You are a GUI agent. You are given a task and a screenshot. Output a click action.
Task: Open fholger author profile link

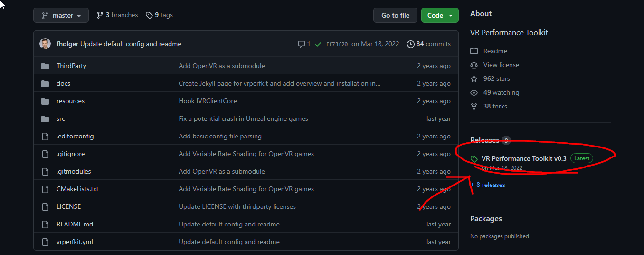[67, 44]
